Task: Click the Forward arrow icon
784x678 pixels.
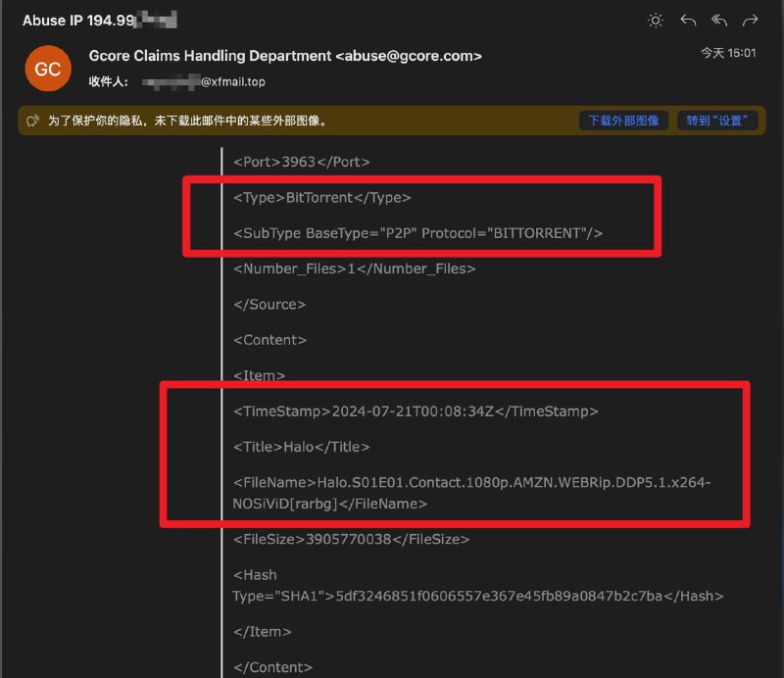Action: 751,20
